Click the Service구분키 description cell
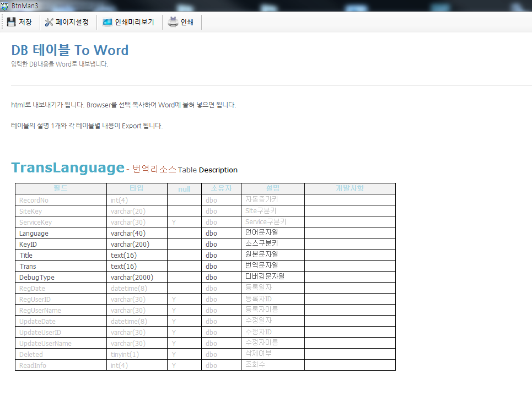Screen dimensions: 532x412 273,222
